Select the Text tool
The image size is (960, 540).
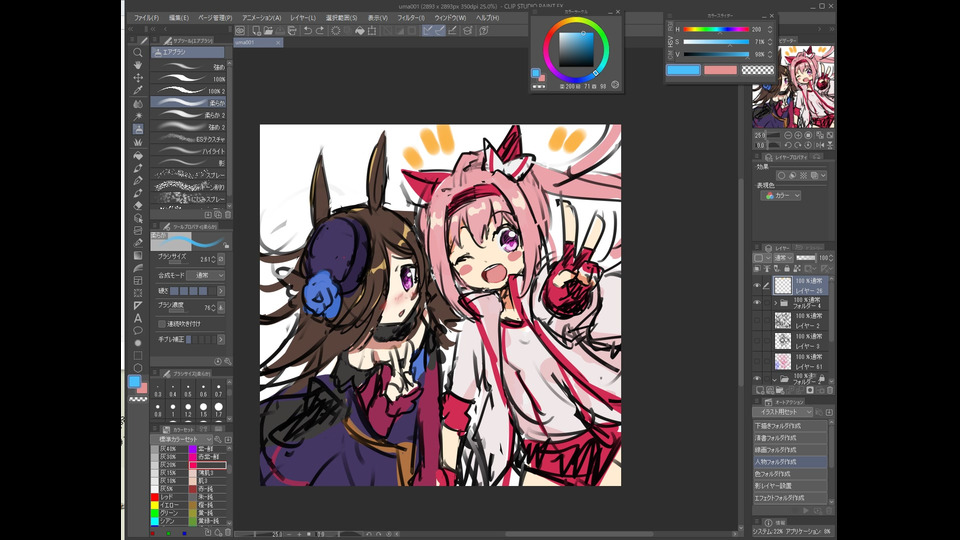point(138,318)
